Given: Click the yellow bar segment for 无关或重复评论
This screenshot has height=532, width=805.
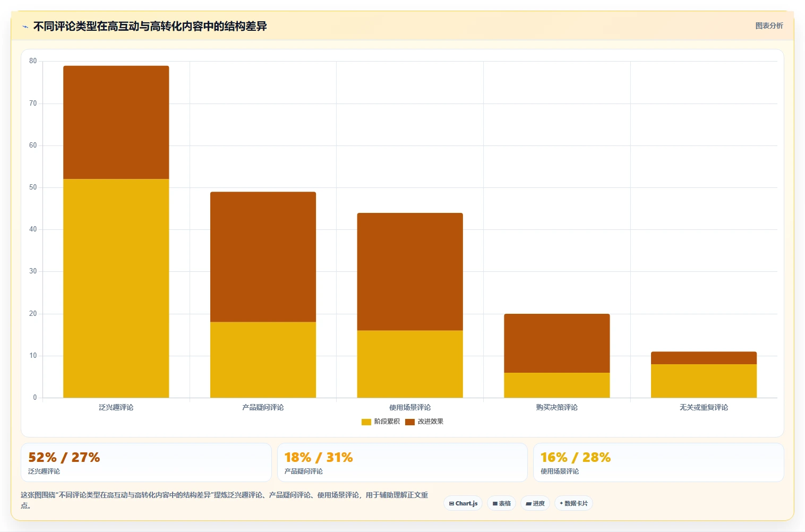Looking at the screenshot, I should (704, 381).
